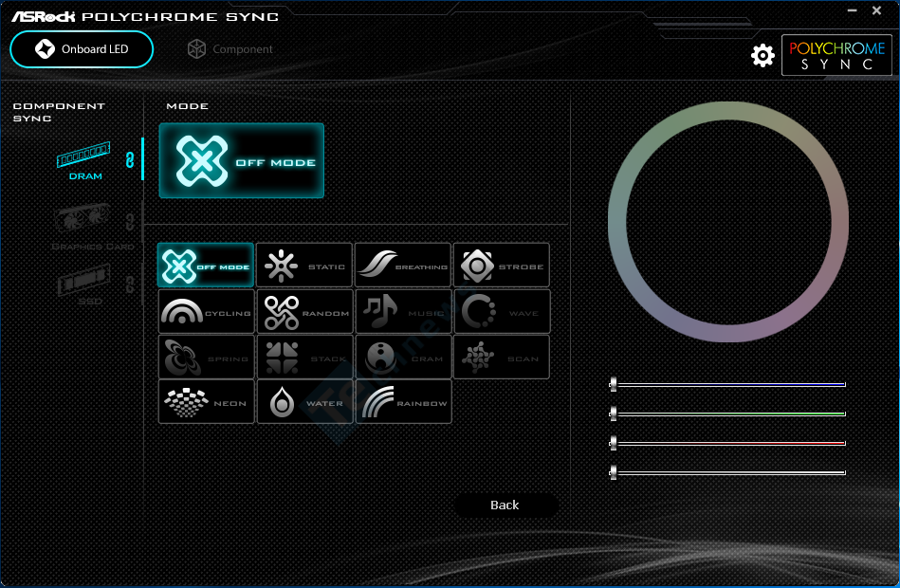Select the Scan lighting mode
Screen dimensions: 900x588
coord(502,358)
